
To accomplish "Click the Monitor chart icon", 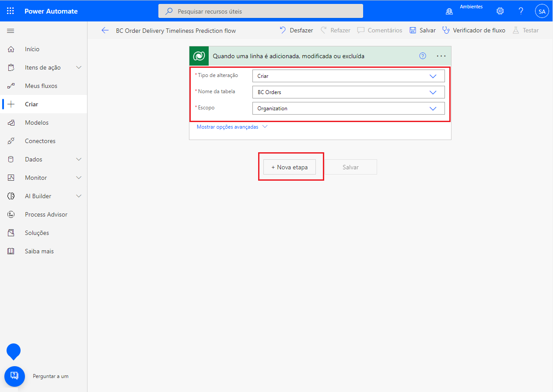I will pos(11,178).
